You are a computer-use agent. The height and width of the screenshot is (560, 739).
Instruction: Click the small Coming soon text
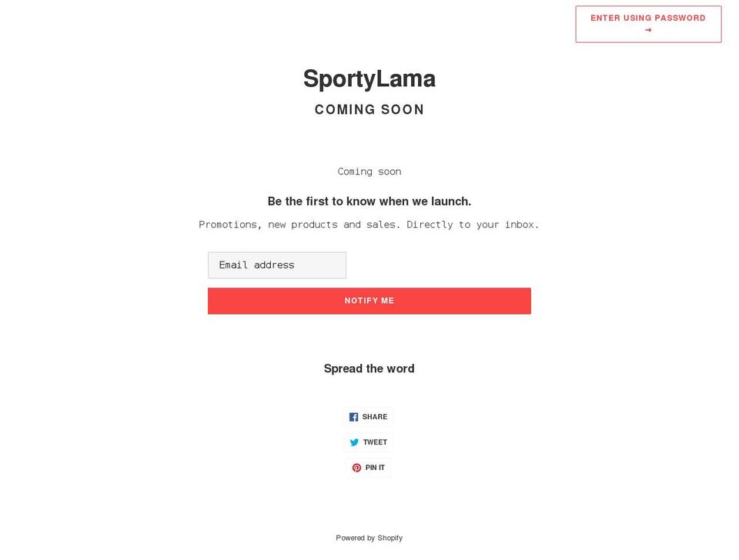[x=369, y=172]
